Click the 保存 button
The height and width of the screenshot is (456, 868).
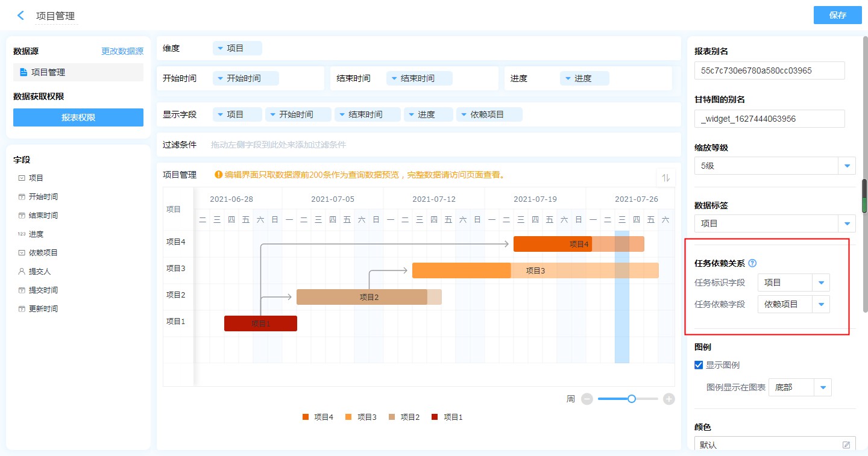[x=837, y=15]
